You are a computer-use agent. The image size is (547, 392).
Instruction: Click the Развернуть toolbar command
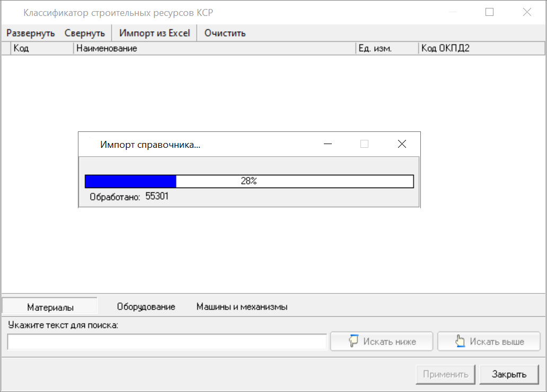click(31, 33)
